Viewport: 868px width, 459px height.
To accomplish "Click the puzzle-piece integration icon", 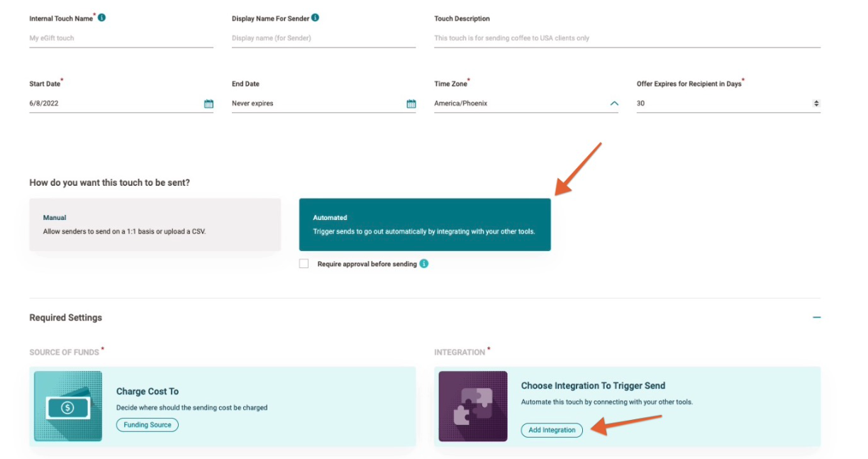I will pos(473,407).
